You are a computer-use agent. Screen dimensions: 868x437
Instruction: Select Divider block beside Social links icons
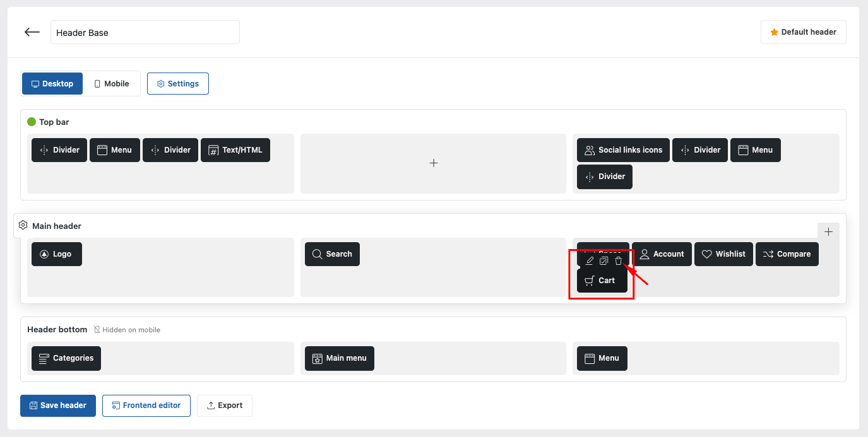tap(700, 150)
